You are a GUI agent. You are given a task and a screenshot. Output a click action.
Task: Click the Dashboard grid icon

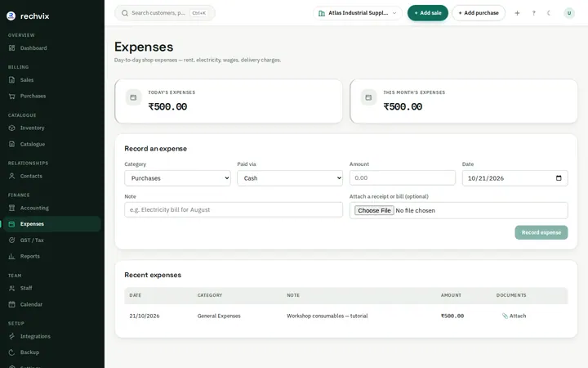pyautogui.click(x=12, y=48)
